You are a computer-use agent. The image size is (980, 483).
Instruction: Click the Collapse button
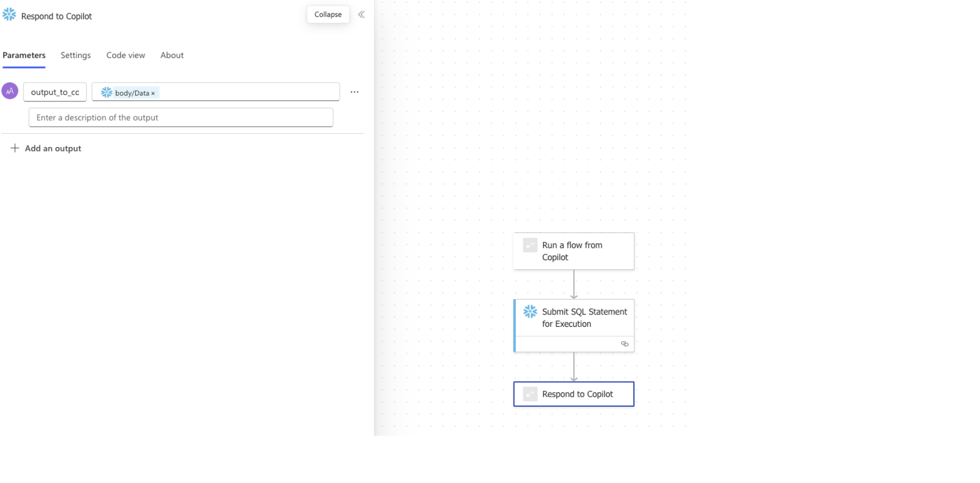point(328,14)
